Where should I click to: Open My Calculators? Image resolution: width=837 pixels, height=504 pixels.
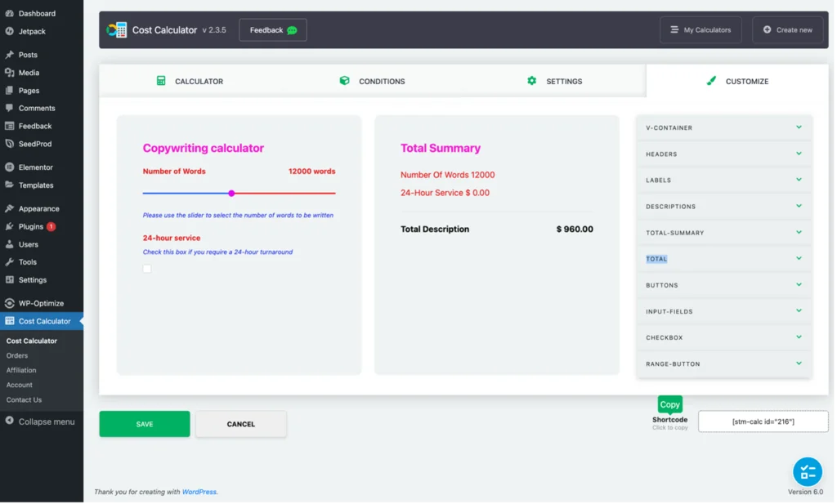point(702,30)
